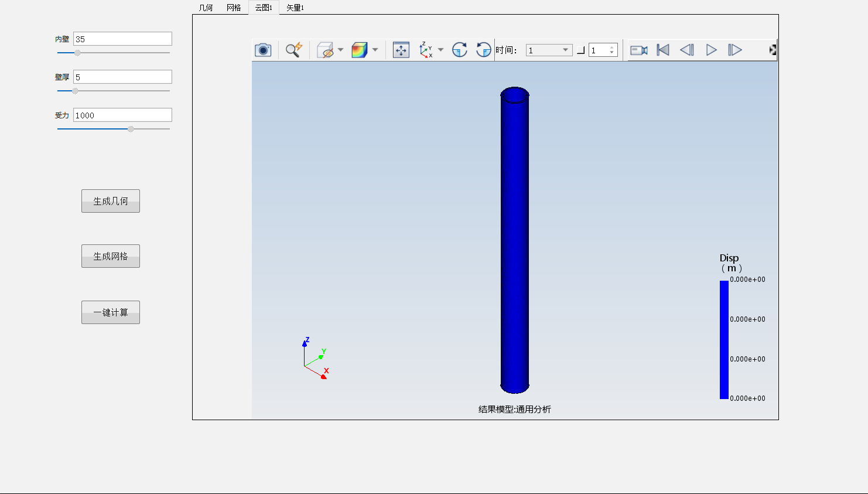Click the blue cylinder model
The width and height of the screenshot is (868, 494).
(515, 240)
